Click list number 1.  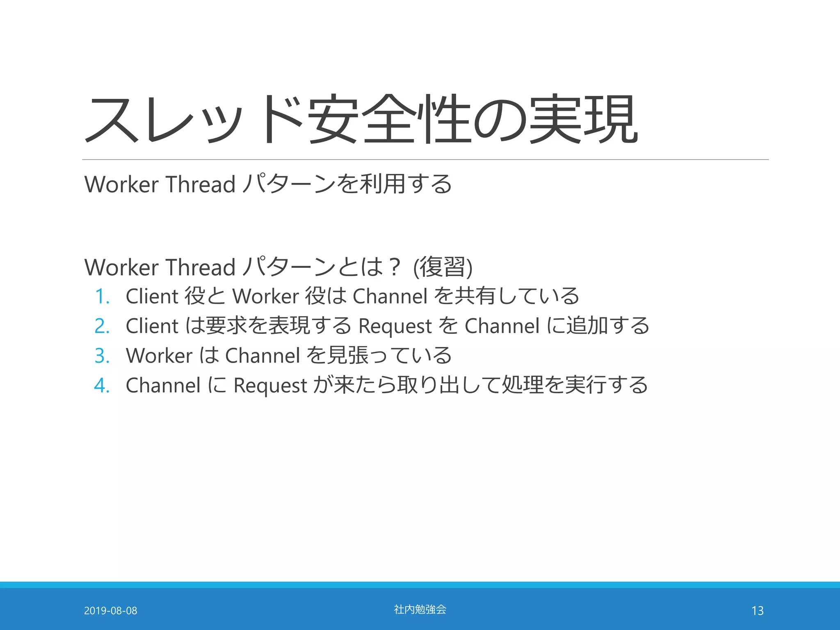[102, 297]
